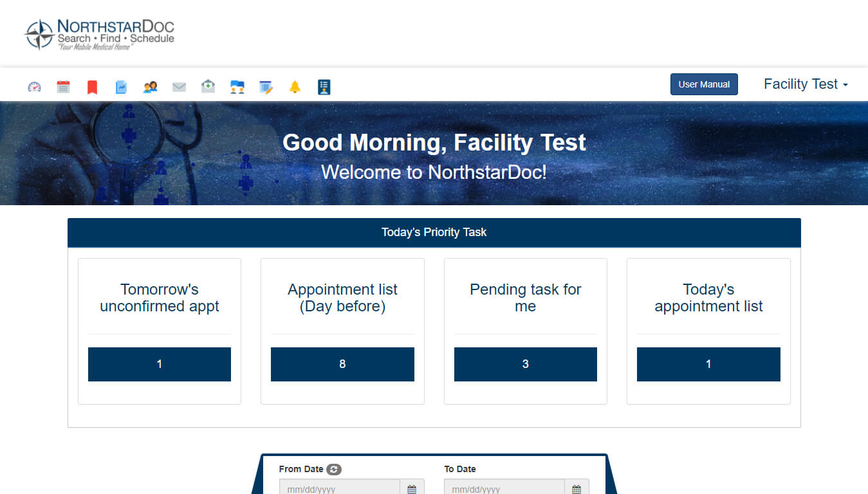The height and width of the screenshot is (494, 868).
Task: Click the refresh icon beside From Date
Action: point(333,469)
